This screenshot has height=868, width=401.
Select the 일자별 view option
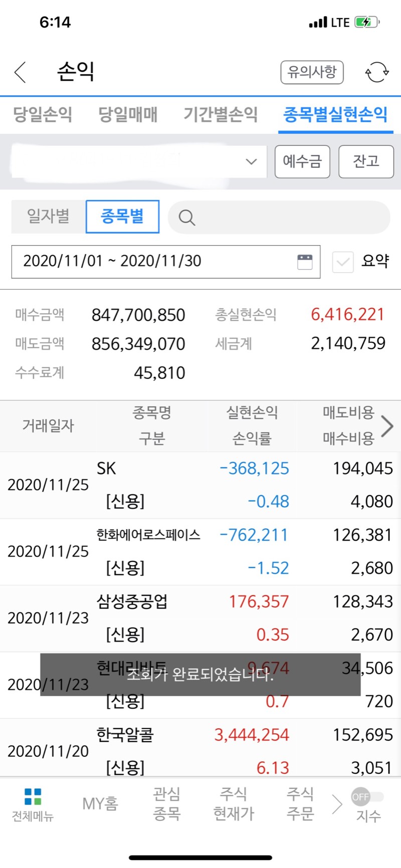(x=49, y=216)
